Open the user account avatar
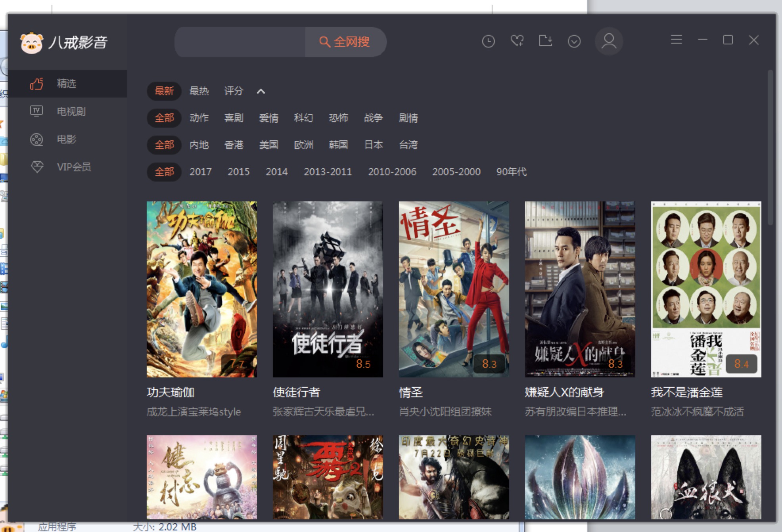The width and height of the screenshot is (782, 532). pos(609,41)
